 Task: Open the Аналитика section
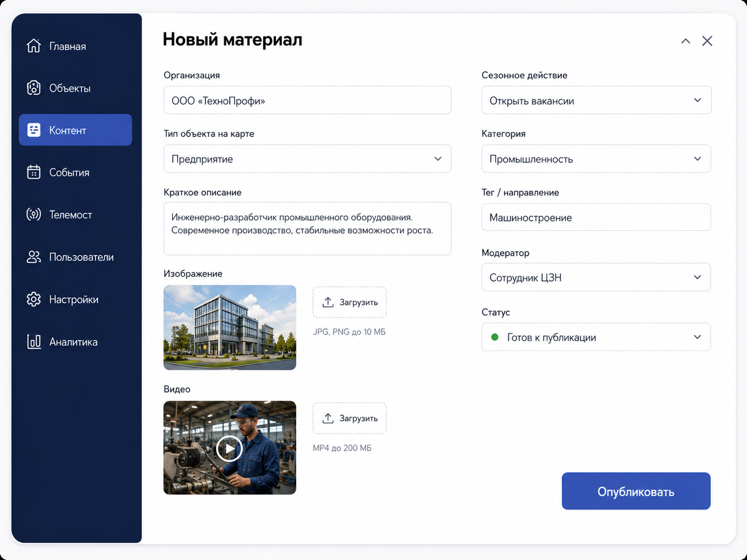75,341
